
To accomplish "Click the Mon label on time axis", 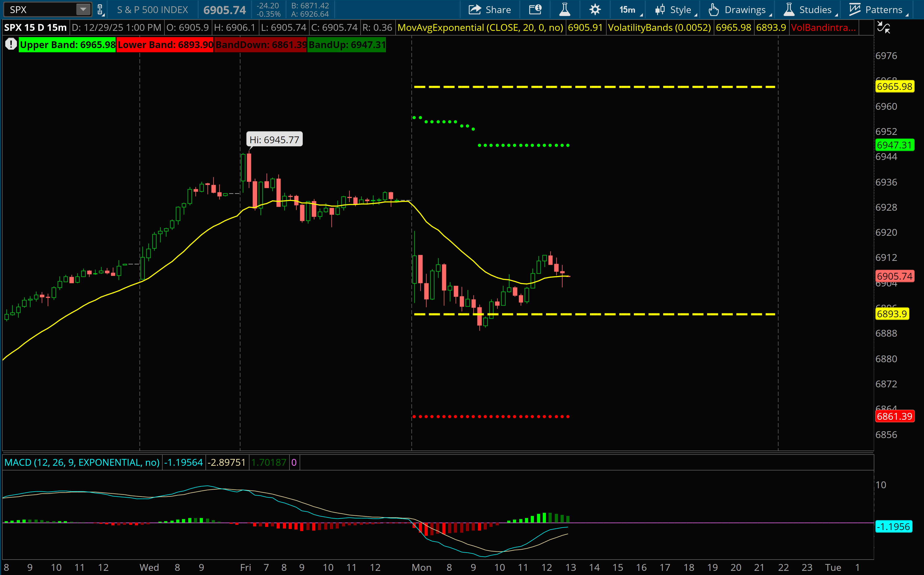I will (x=421, y=567).
